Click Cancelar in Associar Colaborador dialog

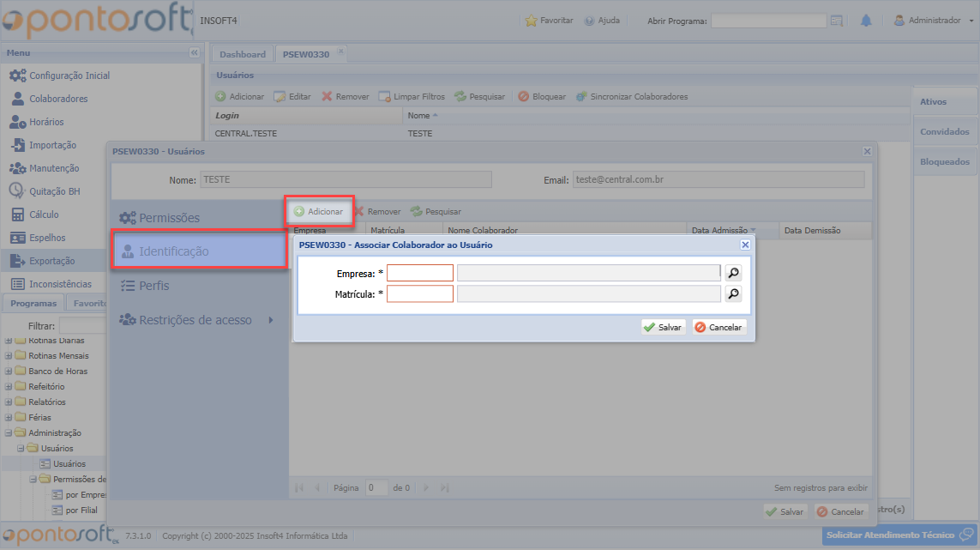[718, 327]
